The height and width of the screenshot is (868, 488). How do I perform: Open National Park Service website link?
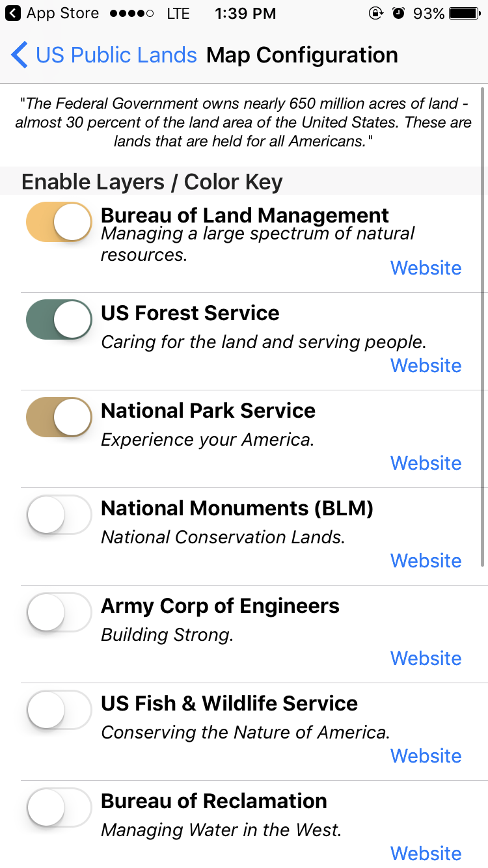click(426, 463)
